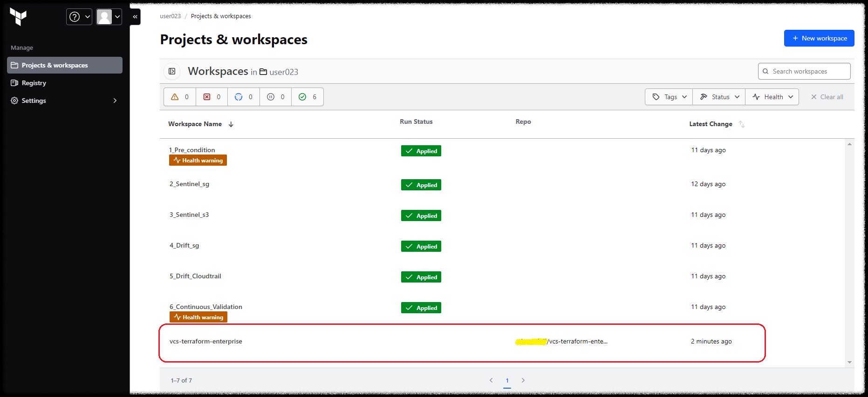Filter by applied green check status

point(308,97)
